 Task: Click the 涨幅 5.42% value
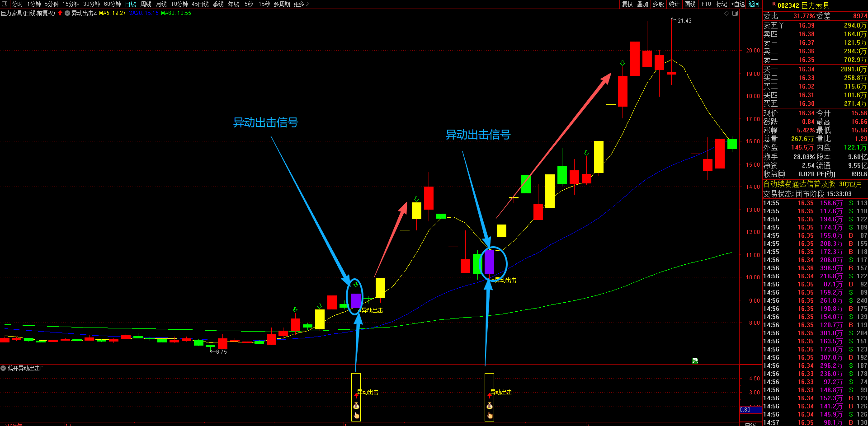coord(806,130)
